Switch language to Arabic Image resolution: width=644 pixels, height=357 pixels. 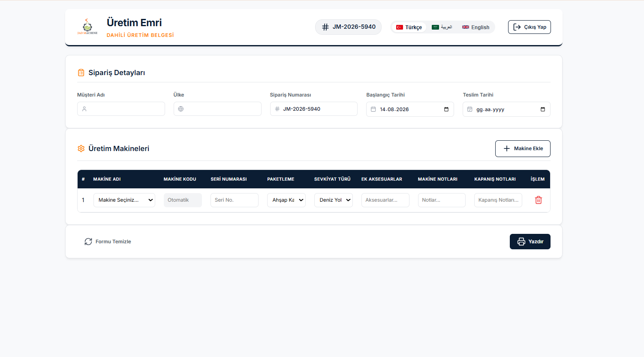click(442, 27)
